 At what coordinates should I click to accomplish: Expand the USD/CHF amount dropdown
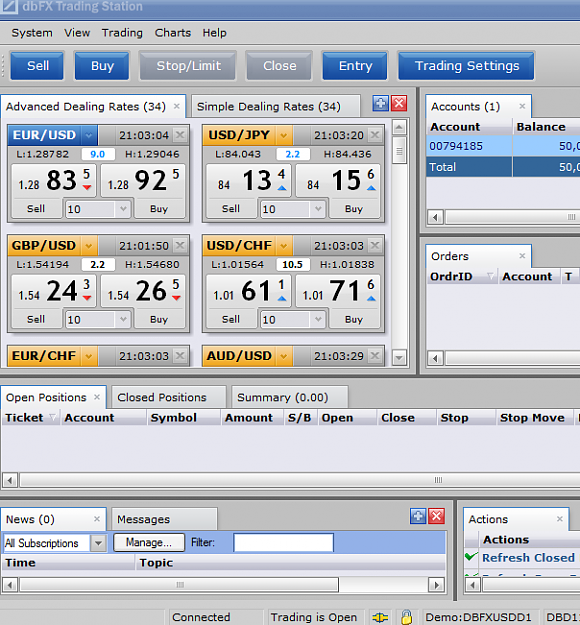tap(318, 319)
